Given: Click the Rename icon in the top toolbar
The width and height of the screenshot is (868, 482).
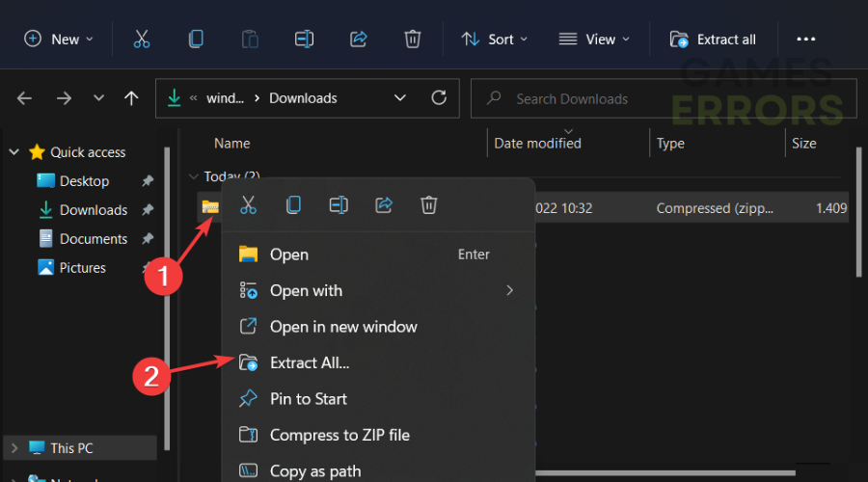Looking at the screenshot, I should pos(304,40).
